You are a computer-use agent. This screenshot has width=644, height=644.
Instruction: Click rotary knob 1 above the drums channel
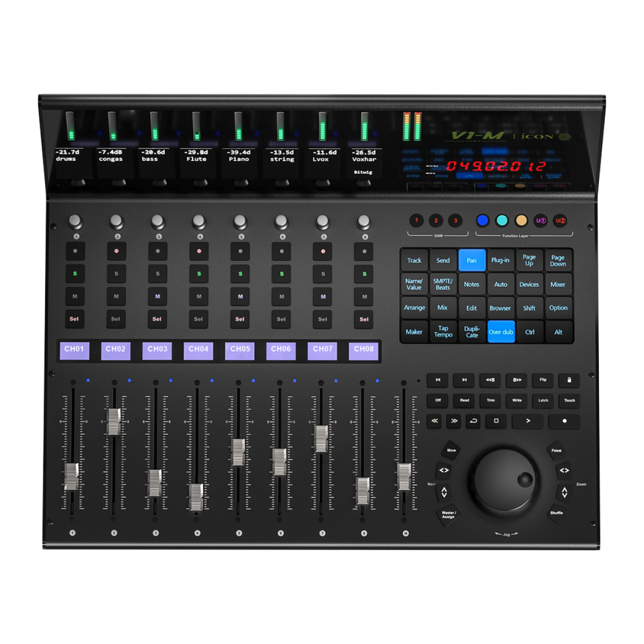tap(75, 221)
